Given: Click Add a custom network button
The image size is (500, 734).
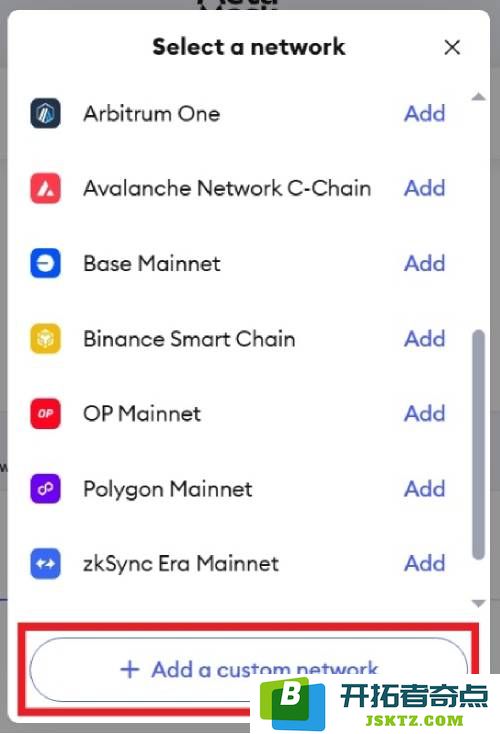Looking at the screenshot, I should [x=249, y=669].
